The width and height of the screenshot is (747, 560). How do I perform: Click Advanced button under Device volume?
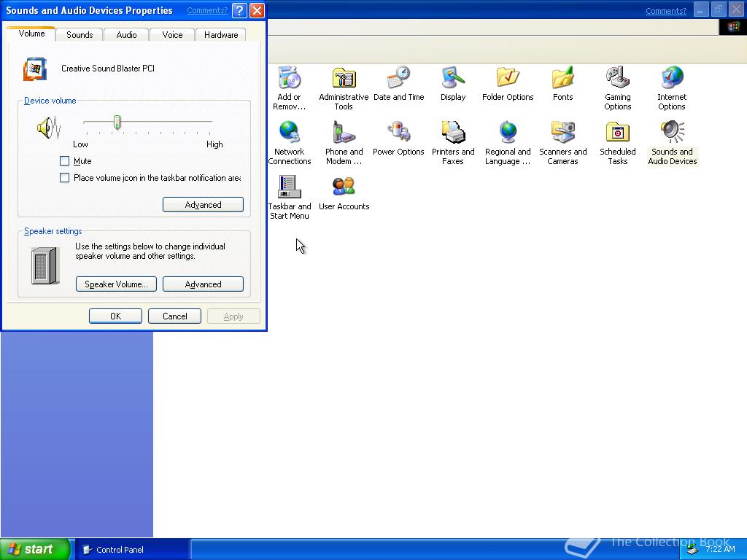coord(203,205)
